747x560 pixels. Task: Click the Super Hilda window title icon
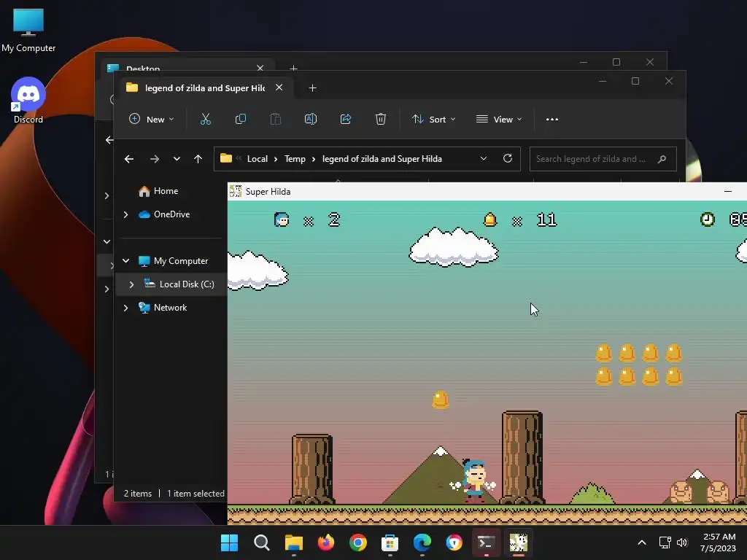[x=236, y=192]
